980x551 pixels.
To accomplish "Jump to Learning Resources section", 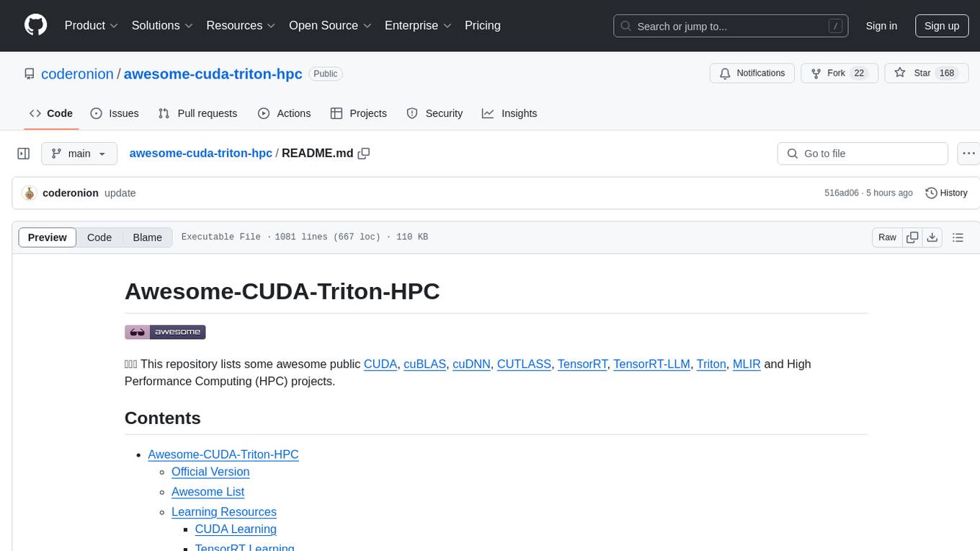I will pyautogui.click(x=224, y=512).
